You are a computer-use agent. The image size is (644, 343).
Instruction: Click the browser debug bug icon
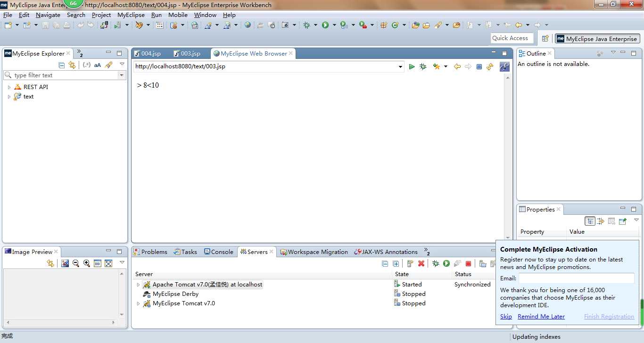(x=423, y=67)
